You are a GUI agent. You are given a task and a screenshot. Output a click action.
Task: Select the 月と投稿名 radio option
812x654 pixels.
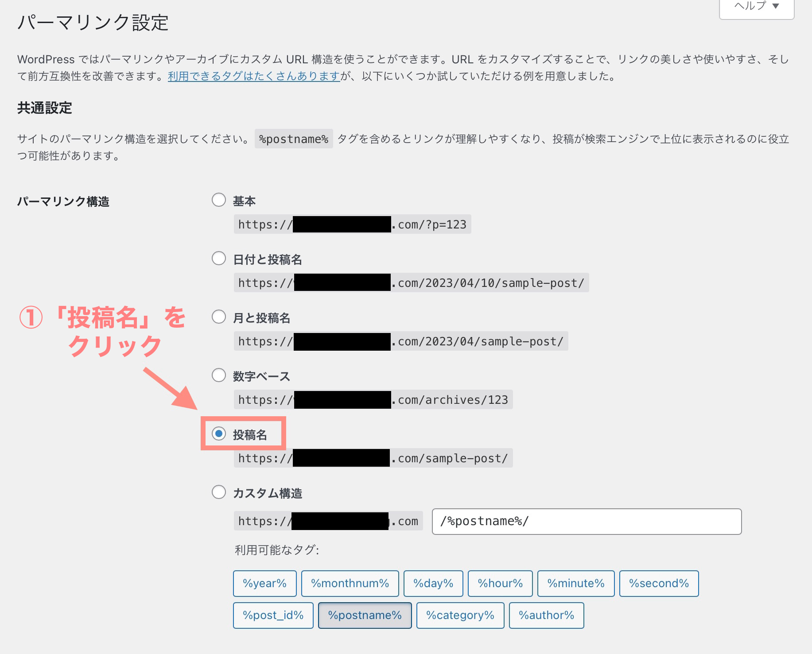pos(219,317)
